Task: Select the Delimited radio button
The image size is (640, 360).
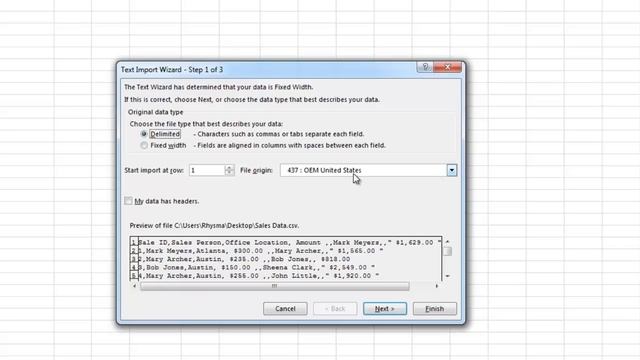Action: 144,134
